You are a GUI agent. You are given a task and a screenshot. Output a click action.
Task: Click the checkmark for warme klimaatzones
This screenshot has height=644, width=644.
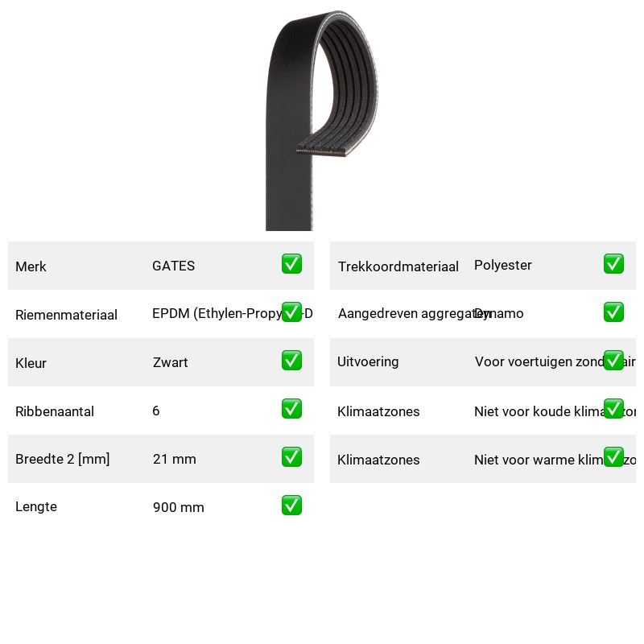pyautogui.click(x=613, y=457)
